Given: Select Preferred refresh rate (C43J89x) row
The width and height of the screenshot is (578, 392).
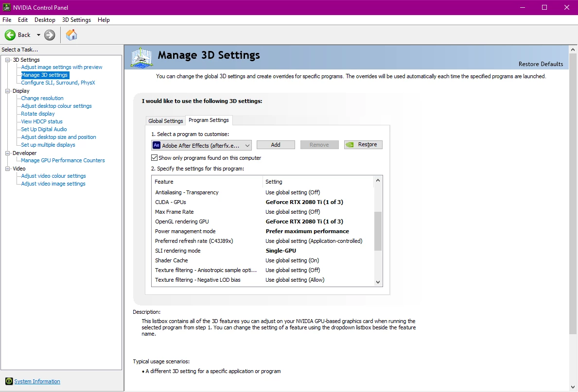Looking at the screenshot, I should (x=263, y=241).
